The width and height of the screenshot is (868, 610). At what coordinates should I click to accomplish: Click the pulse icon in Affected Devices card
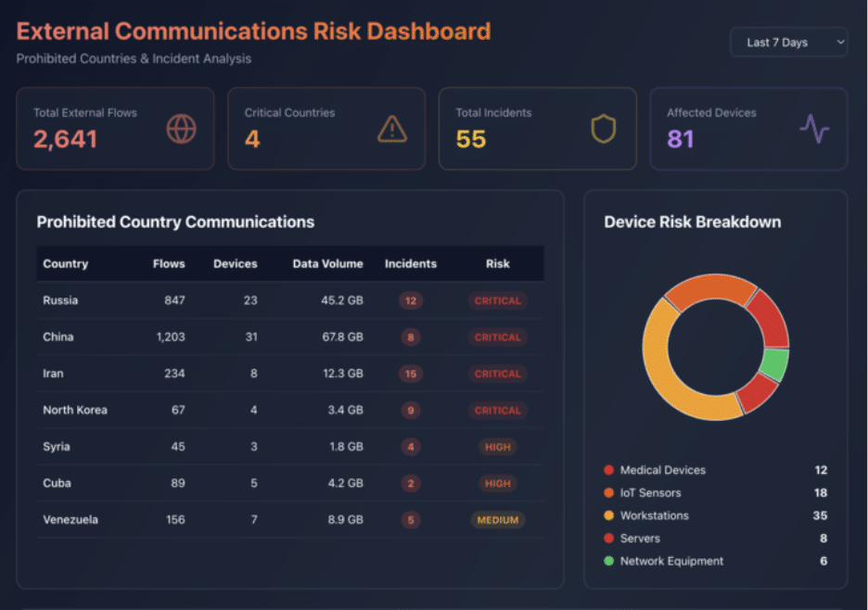tap(814, 129)
